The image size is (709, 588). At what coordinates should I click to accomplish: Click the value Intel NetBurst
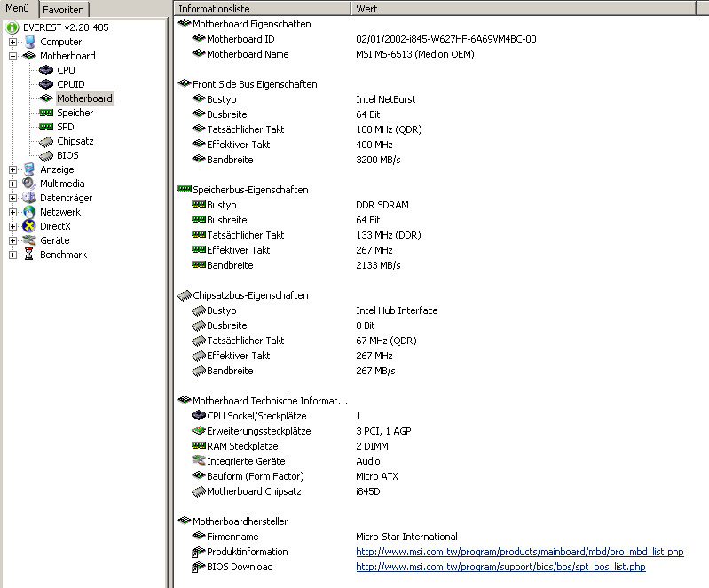pyautogui.click(x=385, y=99)
